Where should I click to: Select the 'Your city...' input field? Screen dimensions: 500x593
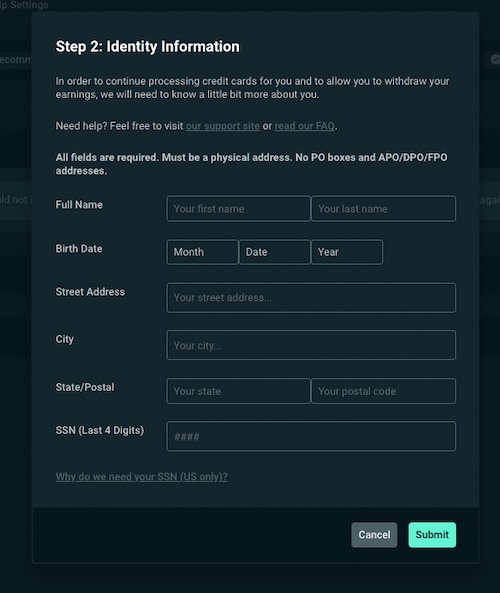[x=311, y=345]
